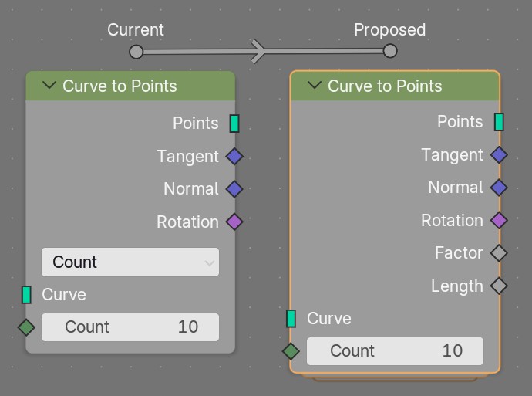Click the Count input socket on Proposed node
Screen dimensions: 532x396
click(x=291, y=350)
